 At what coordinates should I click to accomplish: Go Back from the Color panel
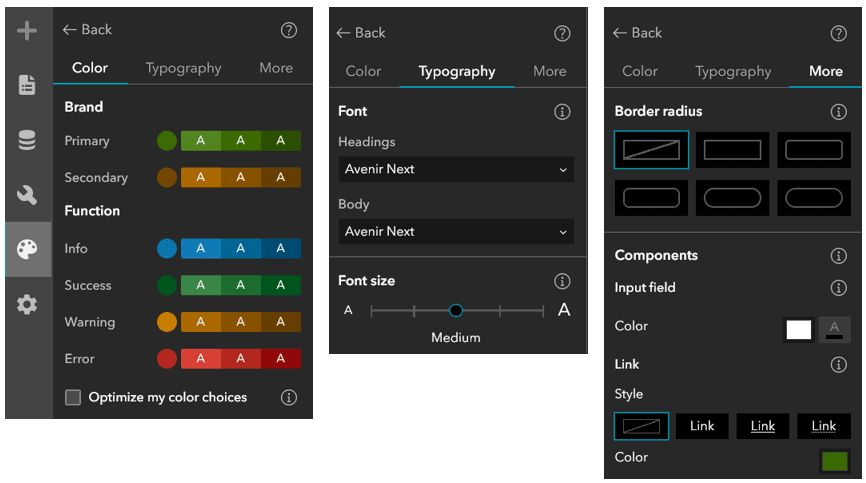87,30
